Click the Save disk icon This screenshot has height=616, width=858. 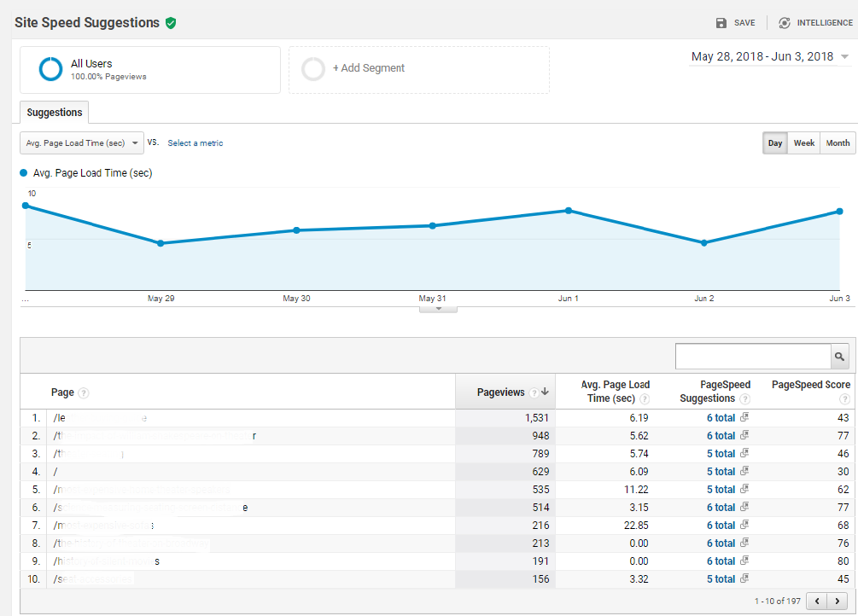[721, 23]
